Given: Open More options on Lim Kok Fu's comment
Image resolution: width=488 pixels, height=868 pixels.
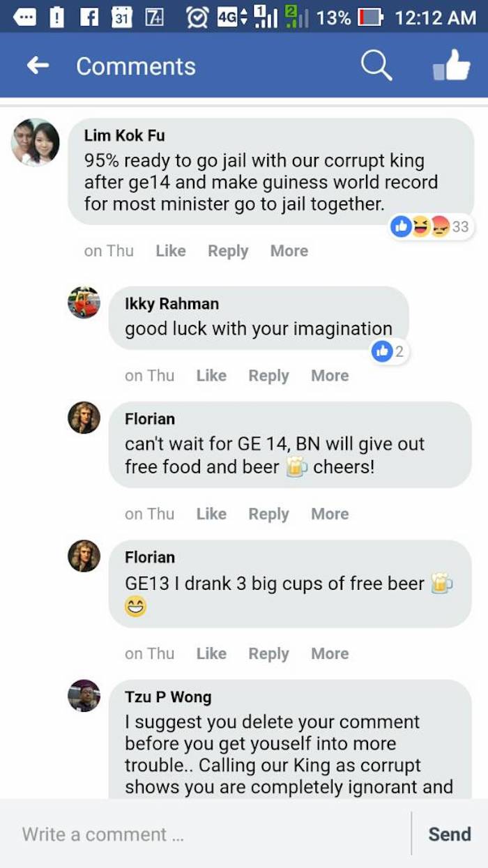Looking at the screenshot, I should [289, 251].
